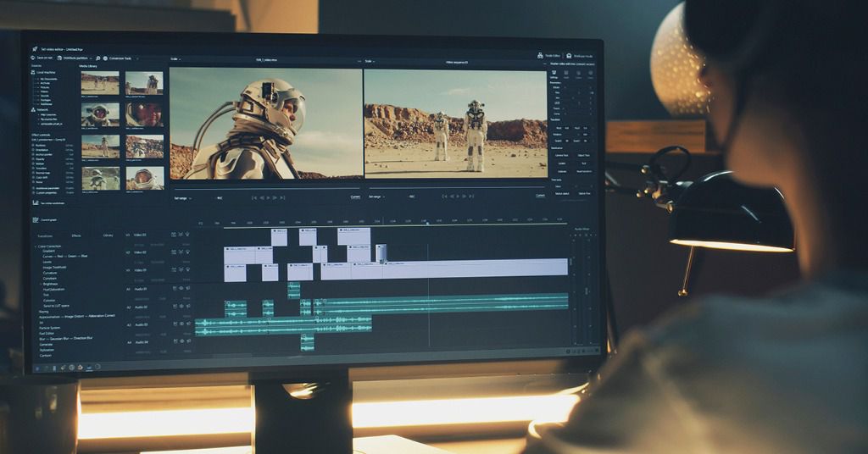868x454 pixels.
Task: Toggle the eye icon on Audio 03
Action: pyautogui.click(x=182, y=324)
